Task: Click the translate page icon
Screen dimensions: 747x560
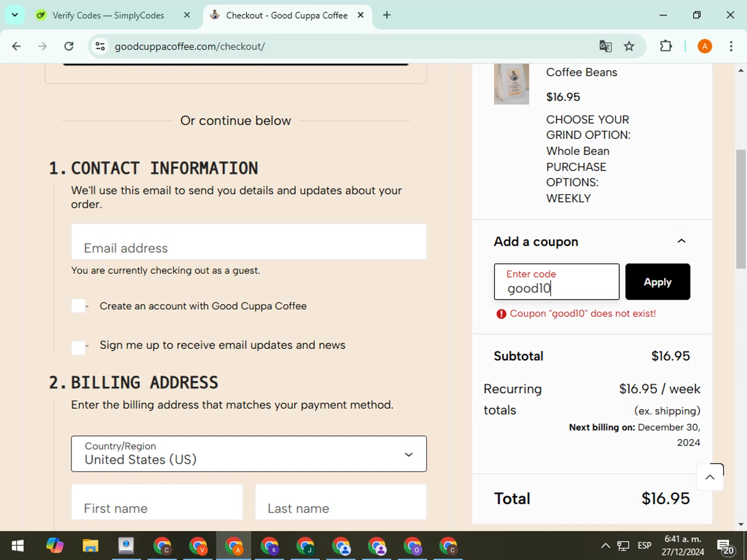Action: (x=605, y=46)
